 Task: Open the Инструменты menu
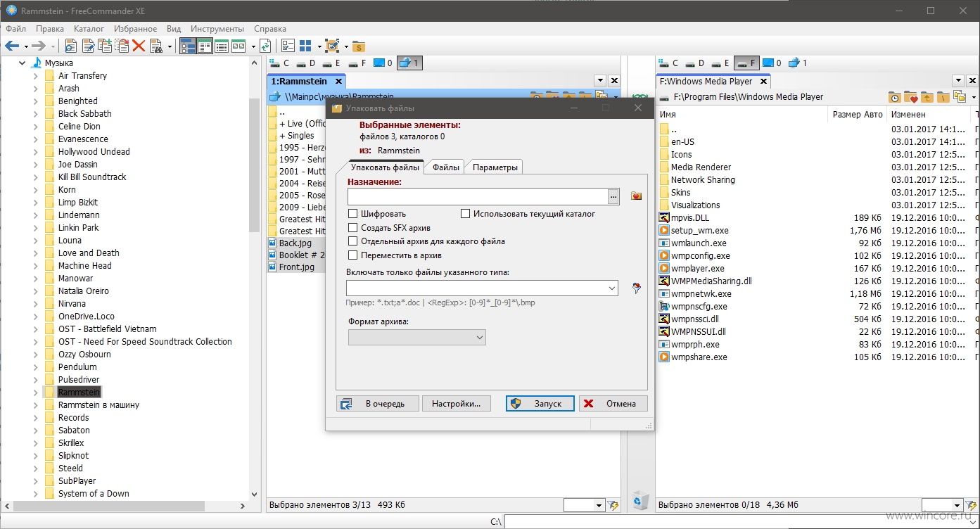click(217, 29)
